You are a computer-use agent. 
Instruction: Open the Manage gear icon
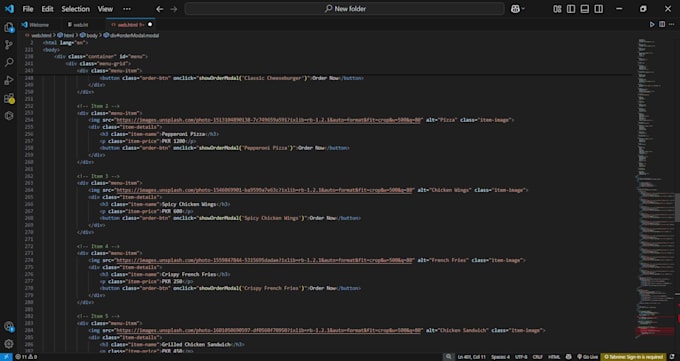(9, 344)
